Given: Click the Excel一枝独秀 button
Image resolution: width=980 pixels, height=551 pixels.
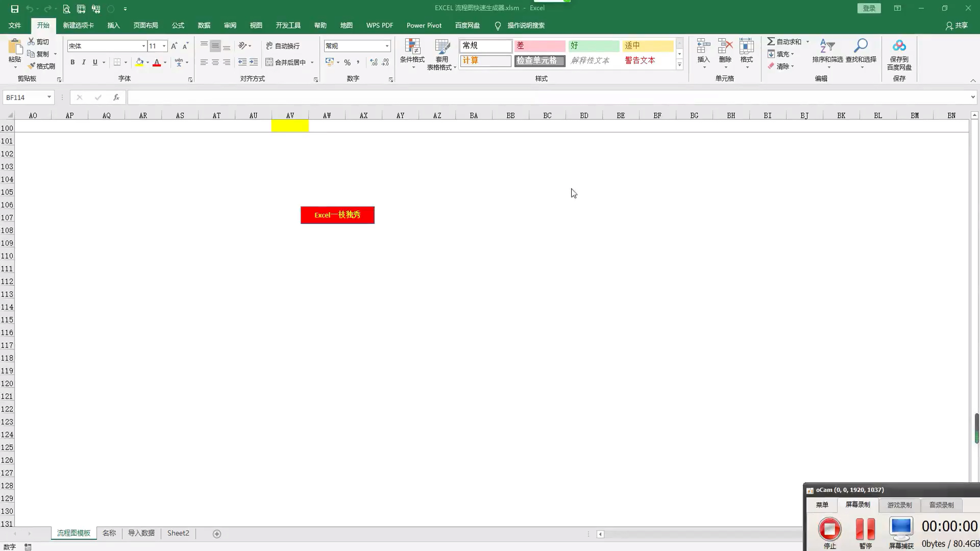Looking at the screenshot, I should 337,215.
